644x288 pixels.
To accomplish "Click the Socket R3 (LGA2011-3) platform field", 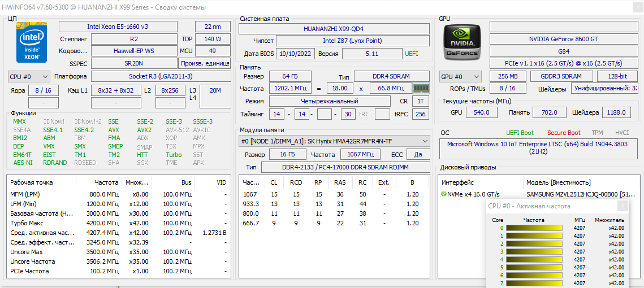I will (x=161, y=76).
